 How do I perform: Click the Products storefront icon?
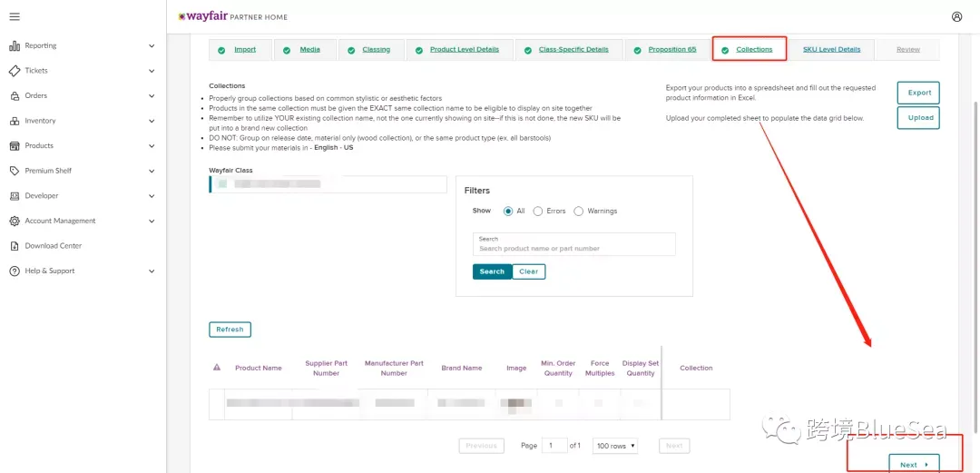pos(15,146)
